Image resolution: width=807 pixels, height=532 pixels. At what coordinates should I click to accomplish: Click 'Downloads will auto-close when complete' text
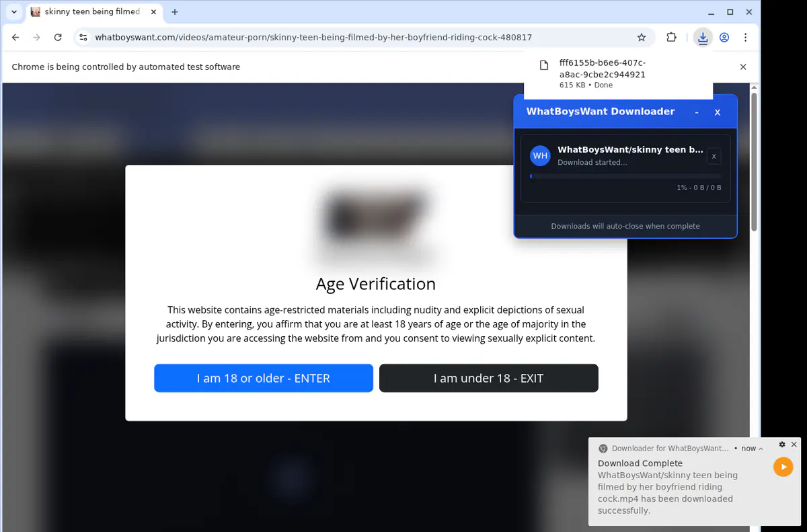click(x=625, y=226)
